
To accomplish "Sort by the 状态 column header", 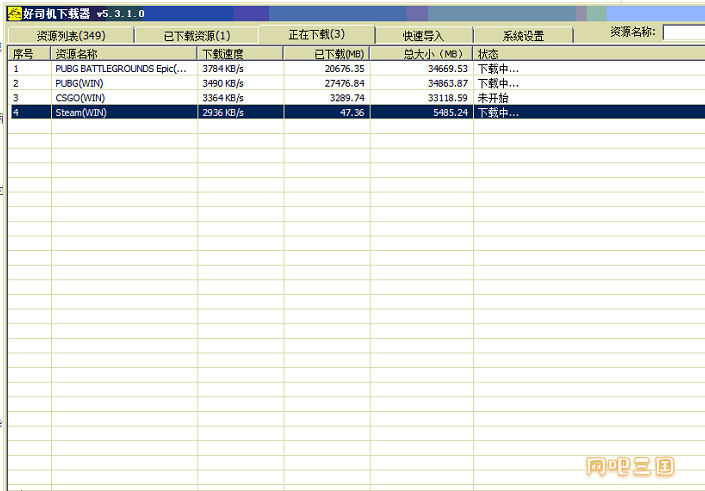I will (589, 54).
